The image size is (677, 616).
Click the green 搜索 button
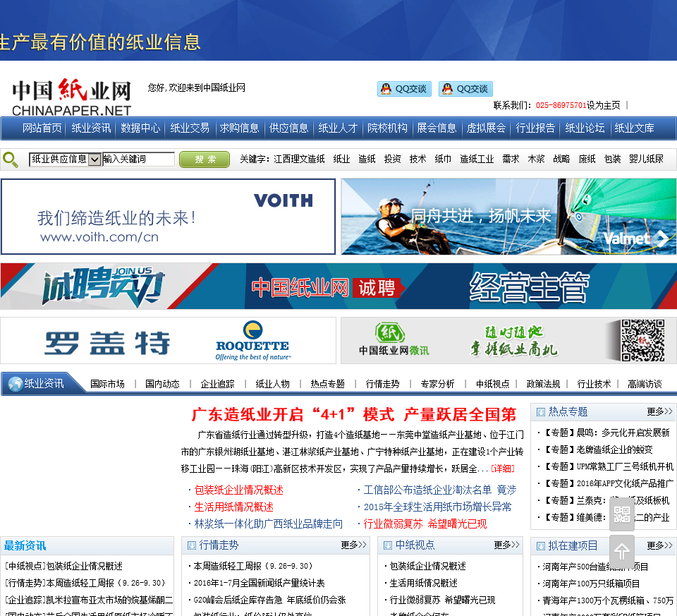coord(205,159)
